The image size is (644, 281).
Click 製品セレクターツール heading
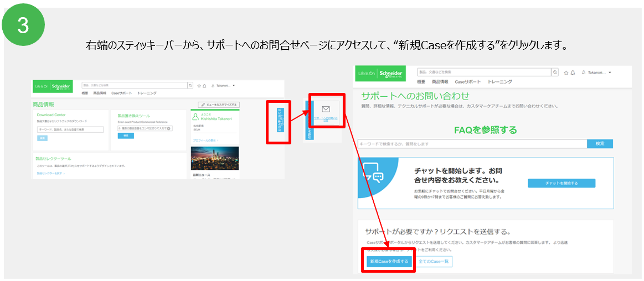53,158
